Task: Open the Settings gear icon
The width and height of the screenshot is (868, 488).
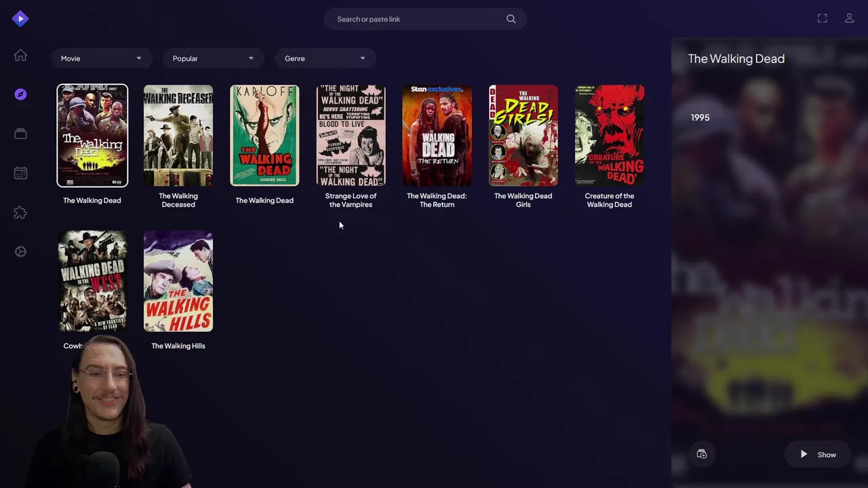Action: (x=20, y=251)
